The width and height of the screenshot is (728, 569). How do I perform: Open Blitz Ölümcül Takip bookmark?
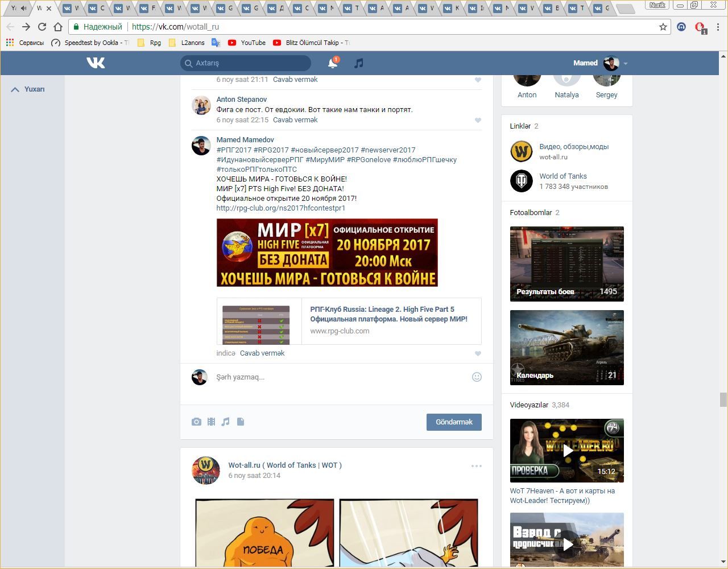point(311,43)
